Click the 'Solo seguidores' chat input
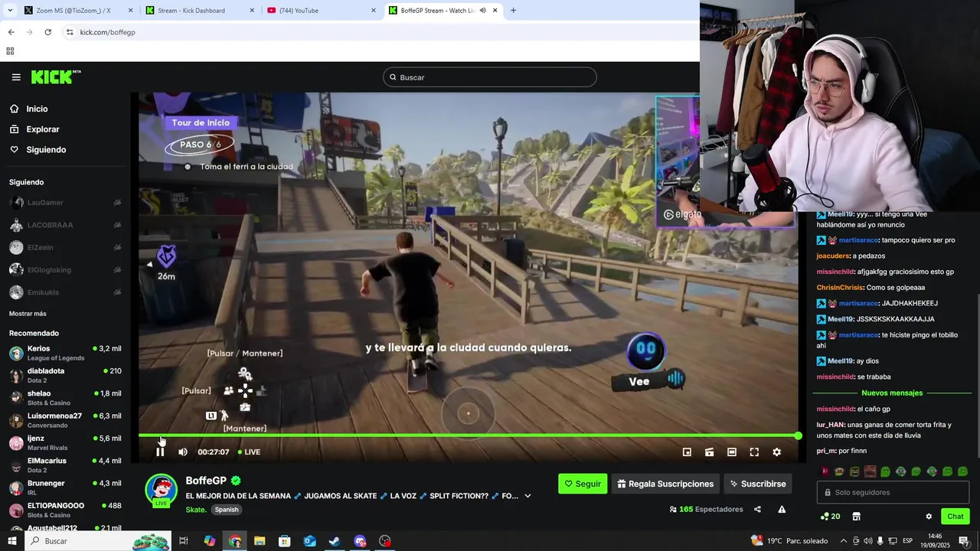 tap(893, 492)
